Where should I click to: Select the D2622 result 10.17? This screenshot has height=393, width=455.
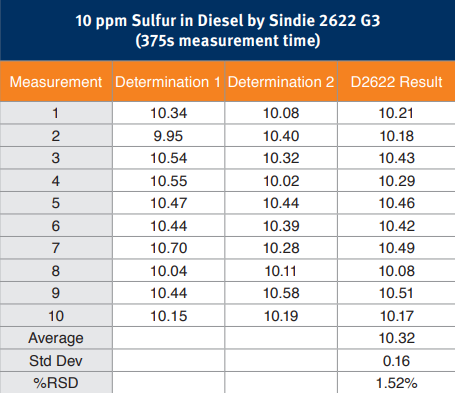(x=397, y=316)
